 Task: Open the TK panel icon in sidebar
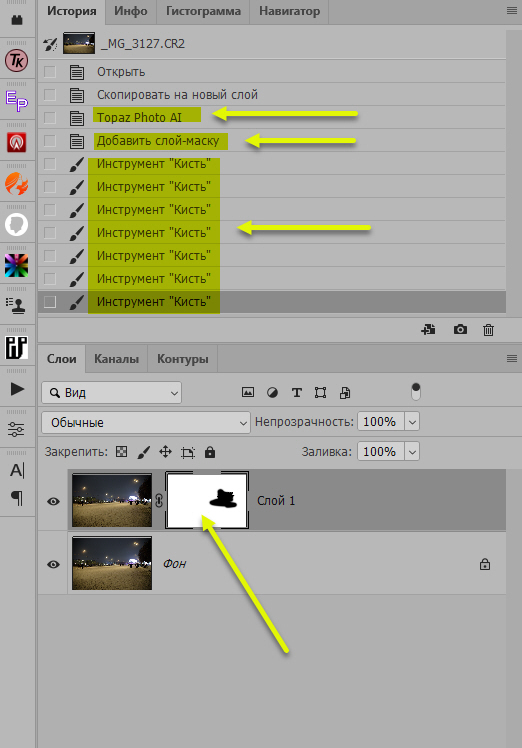pos(17,61)
